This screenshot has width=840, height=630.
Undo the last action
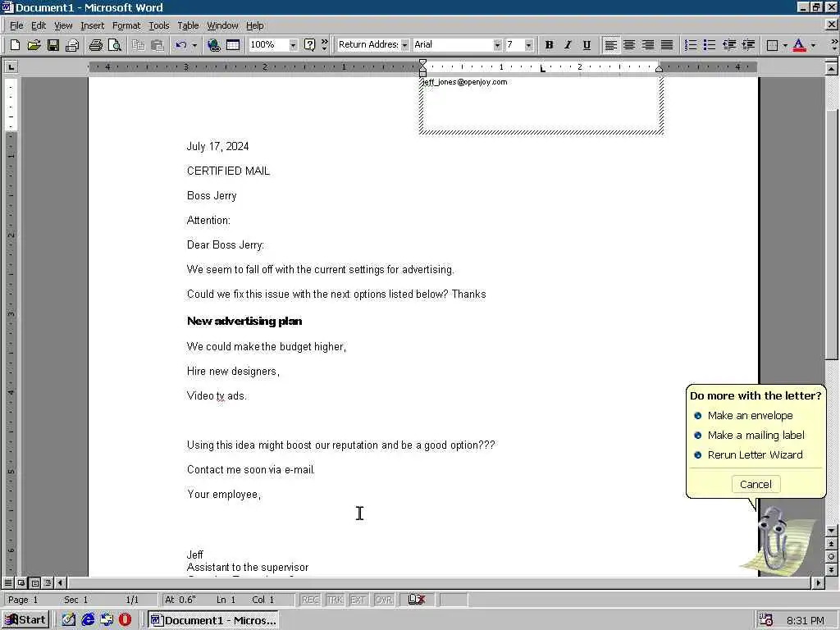(181, 45)
